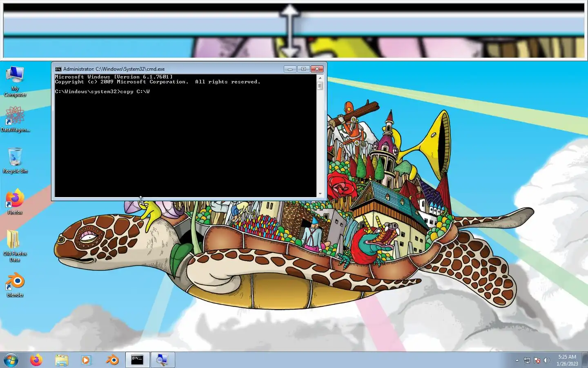Open Windows Media Player from the taskbar
Image resolution: width=588 pixels, height=368 pixels.
[x=86, y=360]
